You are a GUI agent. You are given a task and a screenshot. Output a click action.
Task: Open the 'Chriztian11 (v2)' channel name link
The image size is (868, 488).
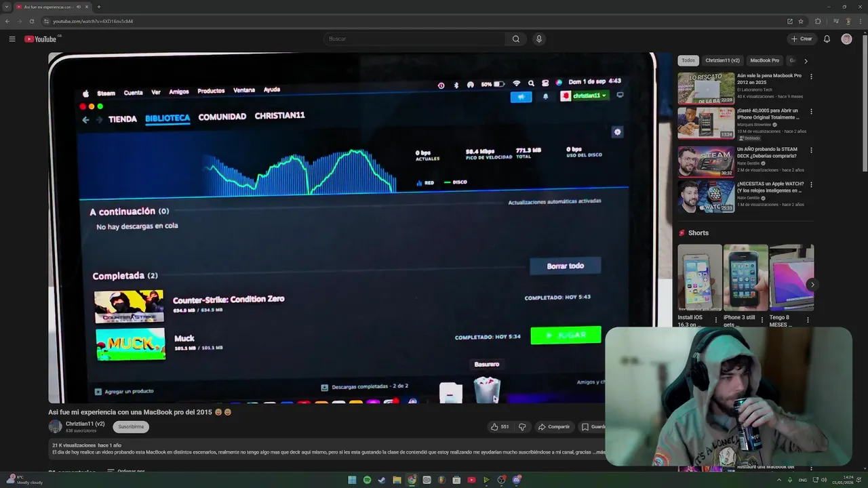pos(85,424)
